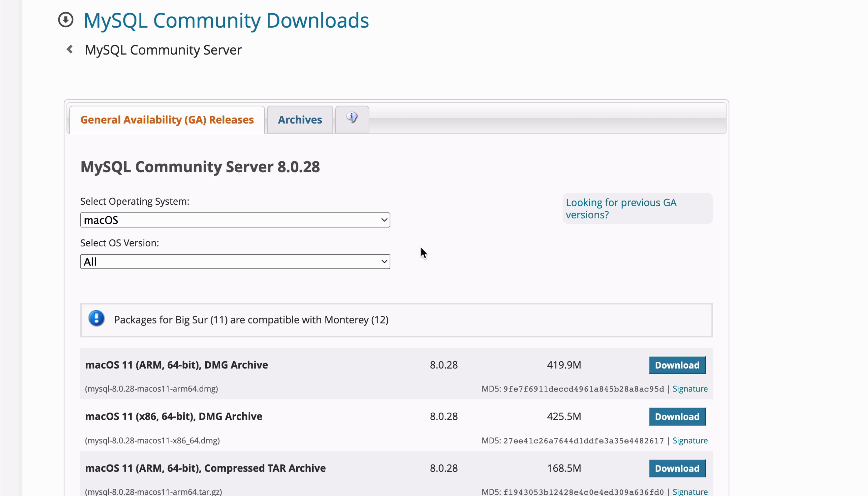
Task: Click MySQL Community Server breadcrumb text
Action: pos(163,50)
